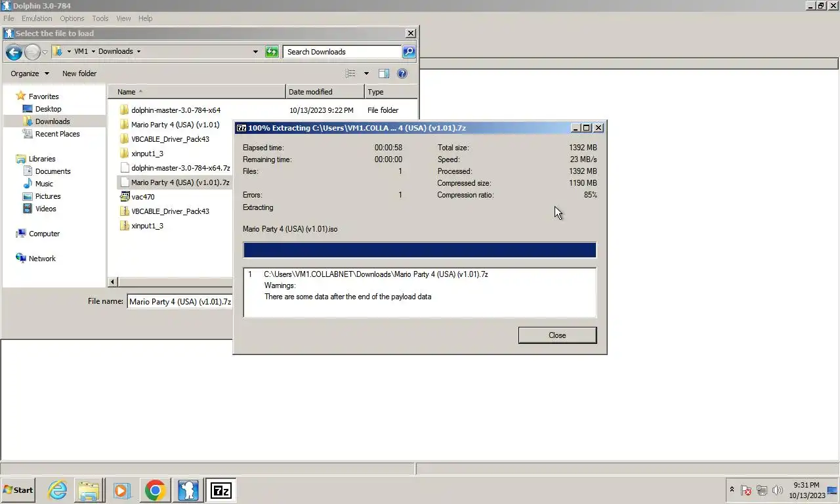Open the view options dropdown arrow
840x504 pixels.
pos(366,73)
